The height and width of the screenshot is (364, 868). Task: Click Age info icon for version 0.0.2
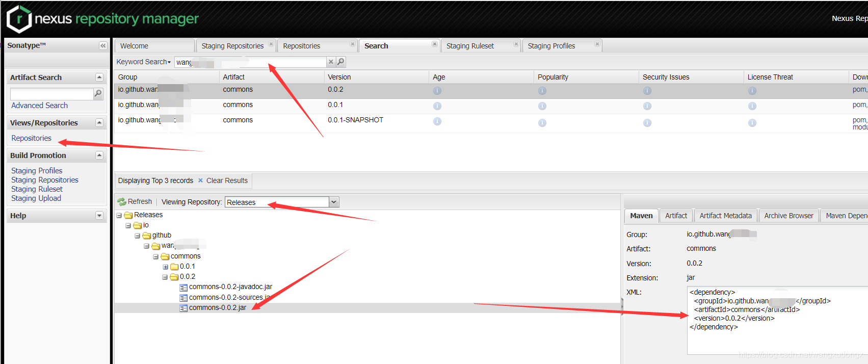coord(437,91)
